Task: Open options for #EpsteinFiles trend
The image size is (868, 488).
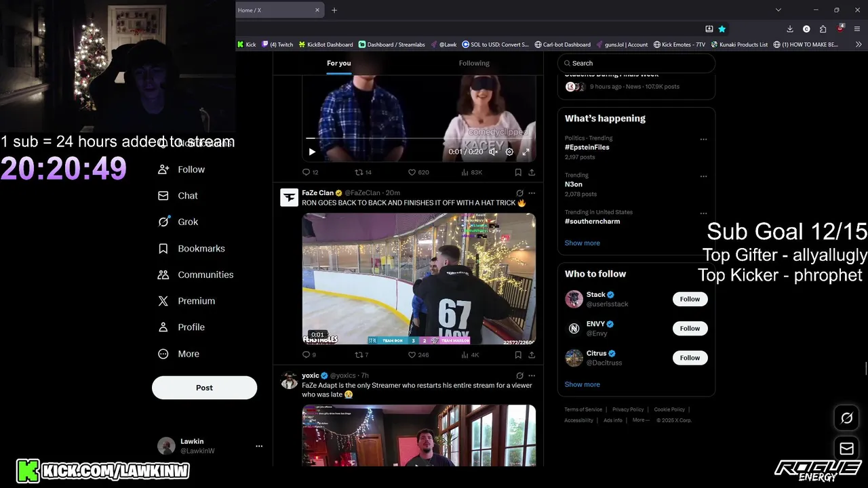Action: coord(703,140)
